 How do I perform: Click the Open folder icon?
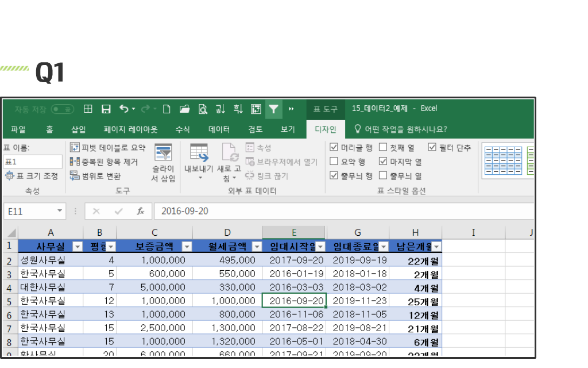pos(184,109)
